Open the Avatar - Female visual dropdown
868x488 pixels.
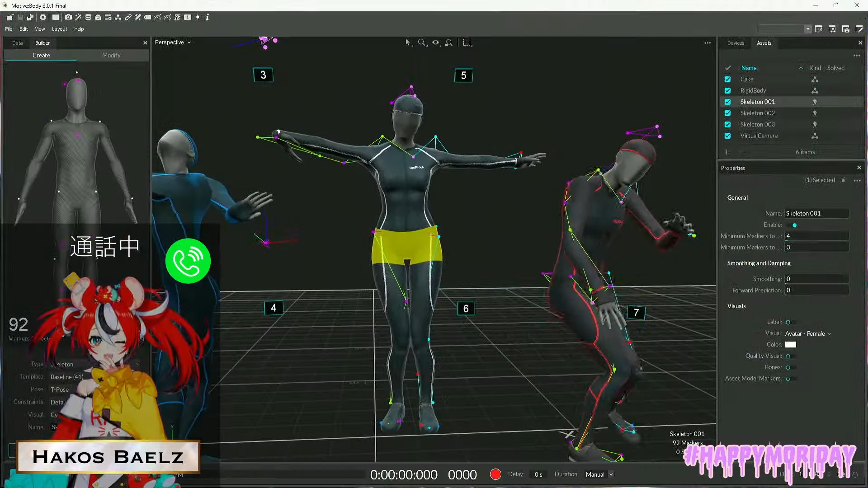tap(808, 333)
